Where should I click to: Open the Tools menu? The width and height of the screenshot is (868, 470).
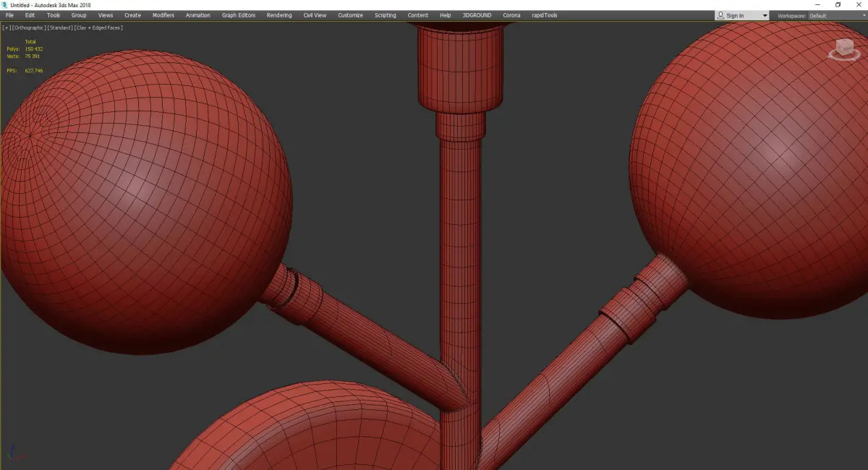pos(54,15)
